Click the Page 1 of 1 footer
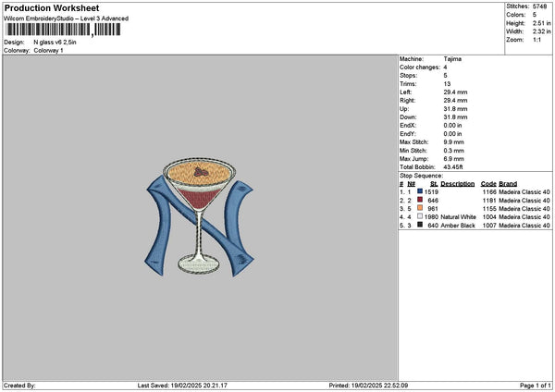Viewport: 555px width, 392px height. pyautogui.click(x=536, y=386)
